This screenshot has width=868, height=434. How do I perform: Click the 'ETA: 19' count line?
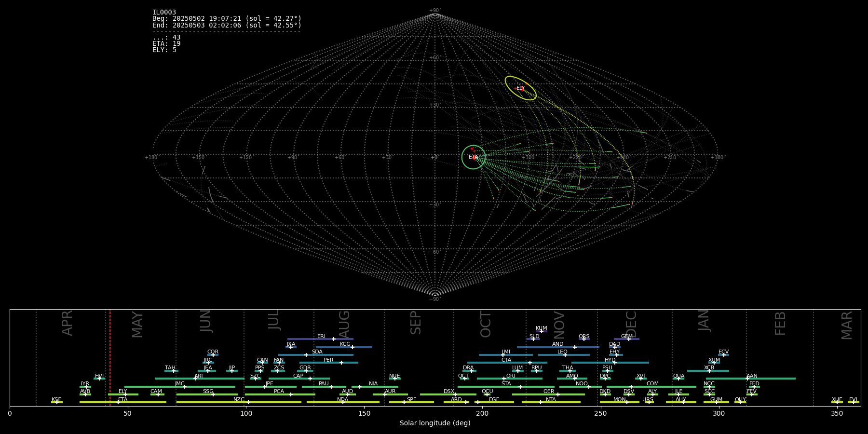(x=166, y=44)
